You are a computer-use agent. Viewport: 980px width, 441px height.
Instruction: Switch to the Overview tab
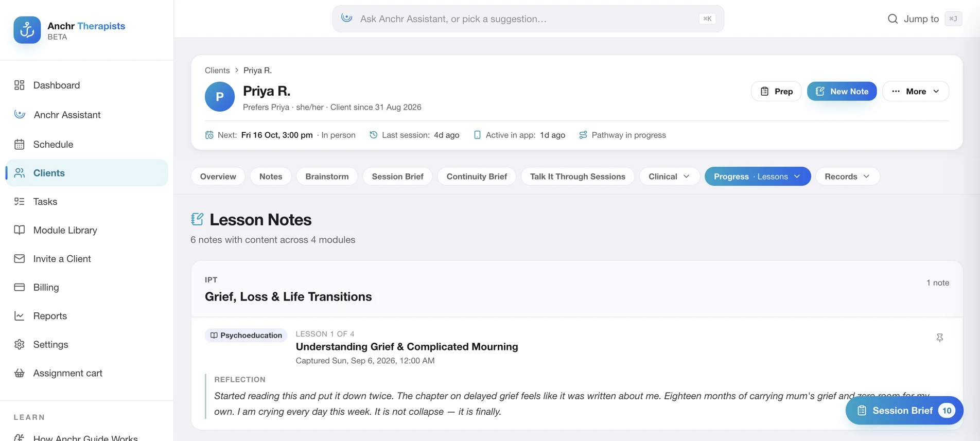point(218,177)
